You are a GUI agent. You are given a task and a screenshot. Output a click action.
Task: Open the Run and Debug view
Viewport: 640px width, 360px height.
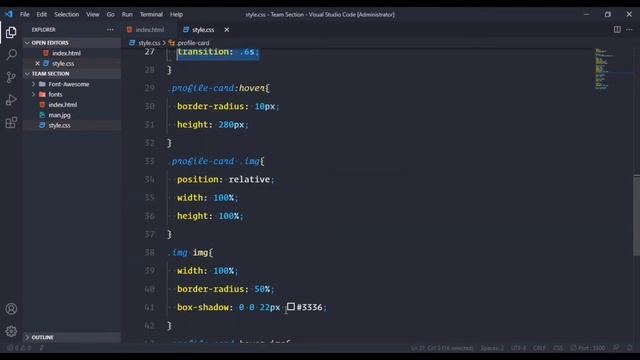pos(11,100)
